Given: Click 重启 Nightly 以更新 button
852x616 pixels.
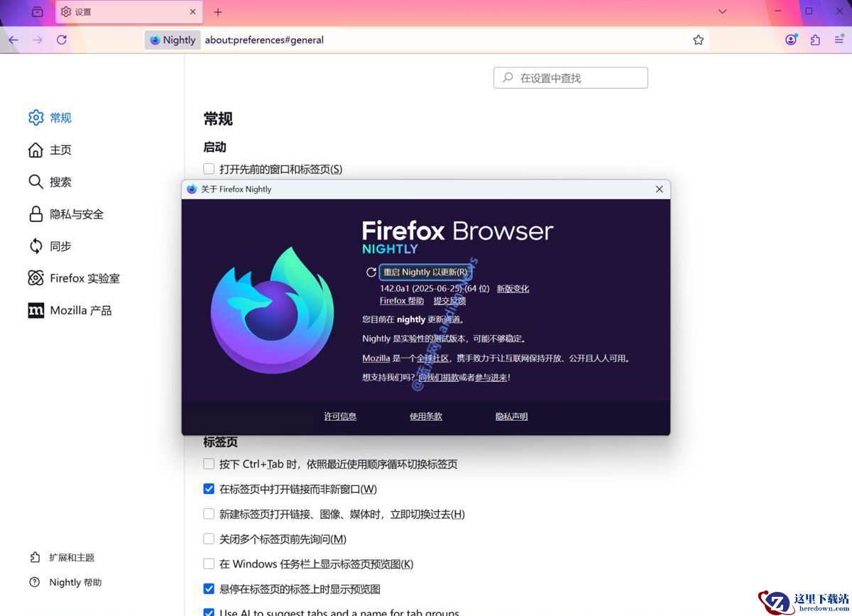Looking at the screenshot, I should tap(425, 272).
